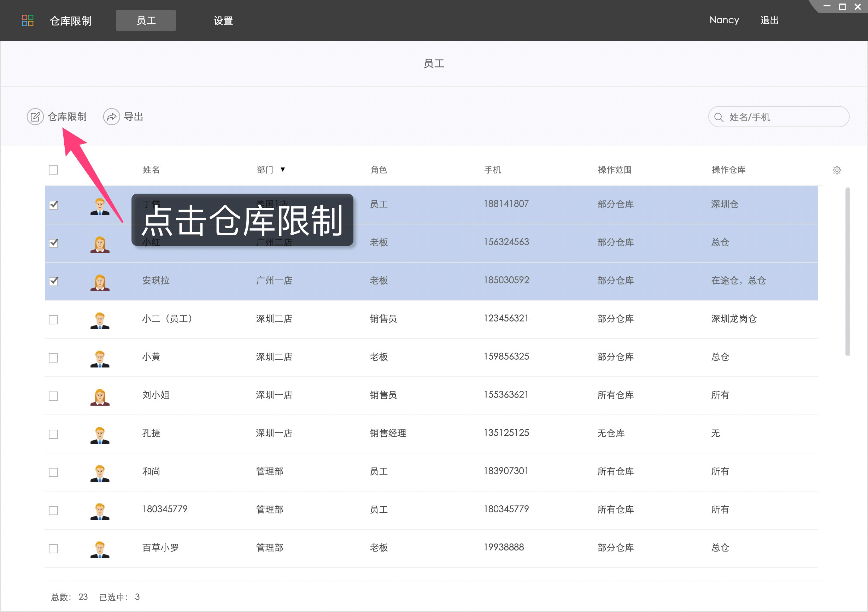The height and width of the screenshot is (612, 868).
Task: Switch to the 员工 tab
Action: [x=146, y=20]
